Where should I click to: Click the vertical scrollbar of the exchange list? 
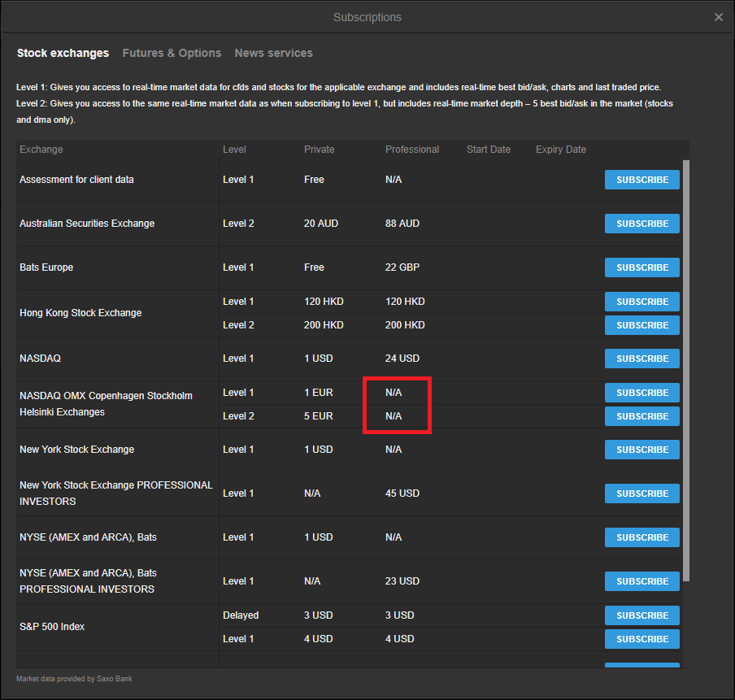tap(685, 371)
